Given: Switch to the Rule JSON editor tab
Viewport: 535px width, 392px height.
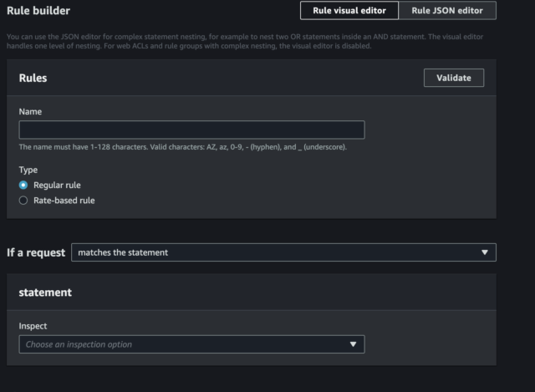Looking at the screenshot, I should tap(447, 11).
